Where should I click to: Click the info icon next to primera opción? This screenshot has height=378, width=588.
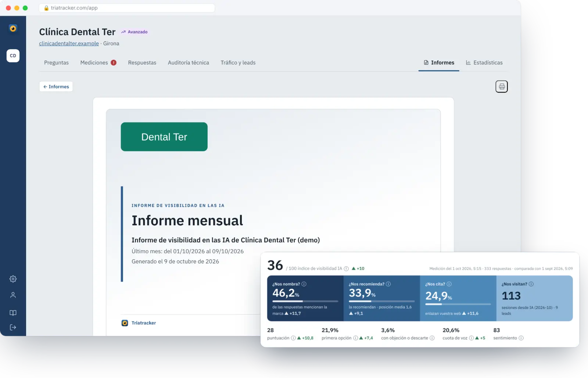click(355, 338)
